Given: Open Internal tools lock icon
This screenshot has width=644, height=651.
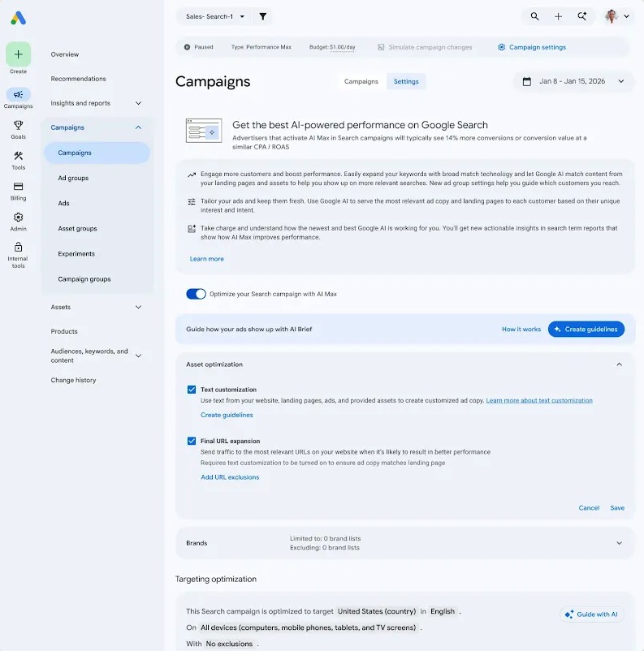Looking at the screenshot, I should pyautogui.click(x=19, y=248).
